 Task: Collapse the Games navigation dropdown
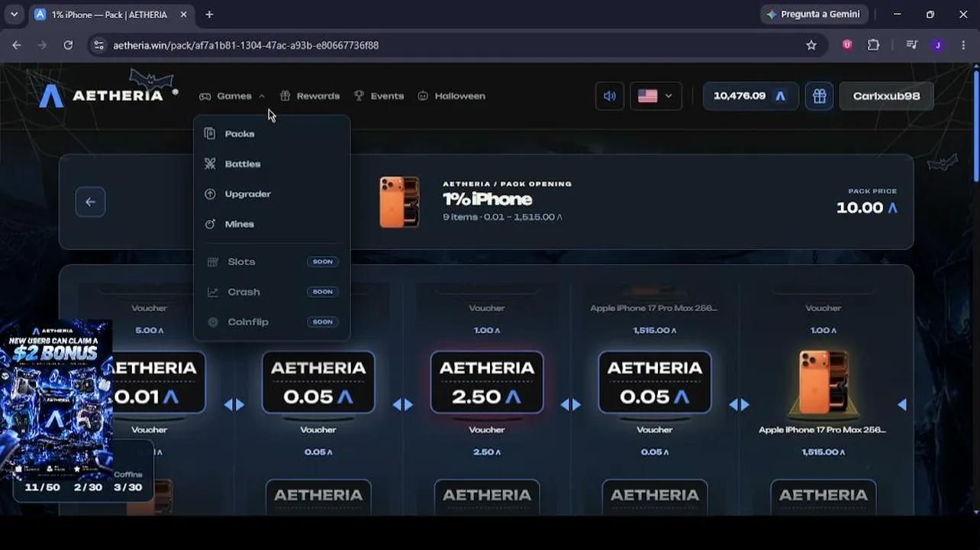(232, 96)
